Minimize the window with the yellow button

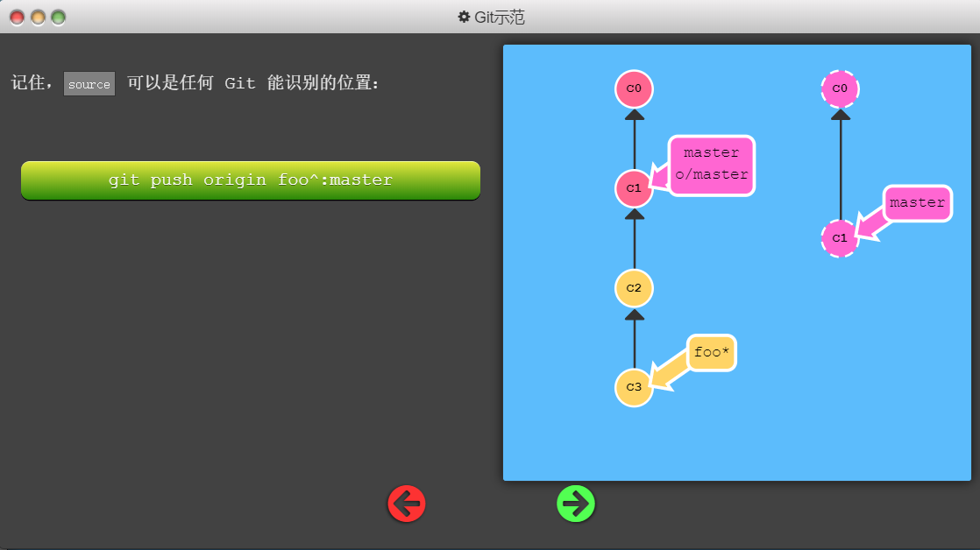[38, 18]
